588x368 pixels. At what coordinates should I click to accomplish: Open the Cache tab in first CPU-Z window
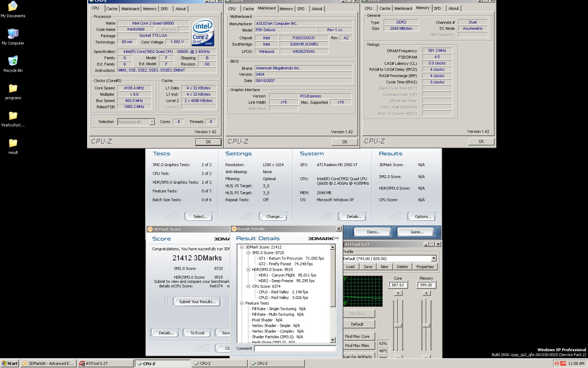[x=112, y=9]
